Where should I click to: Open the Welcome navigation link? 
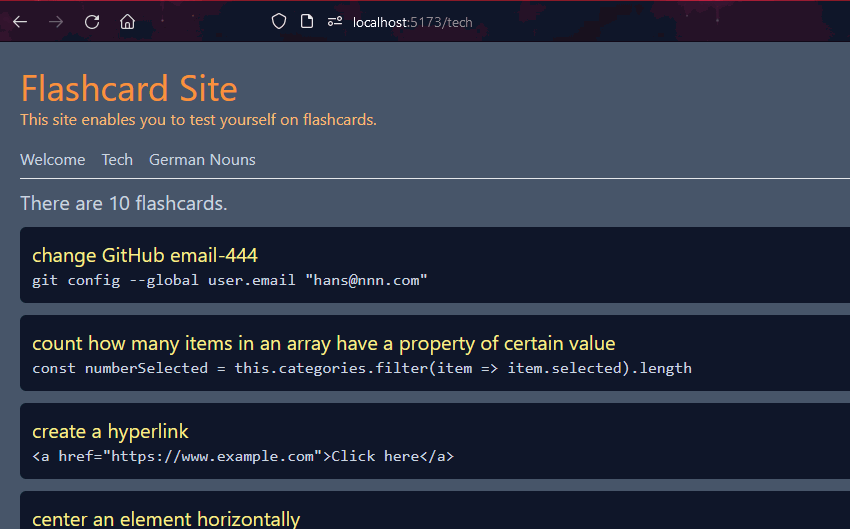tap(53, 160)
